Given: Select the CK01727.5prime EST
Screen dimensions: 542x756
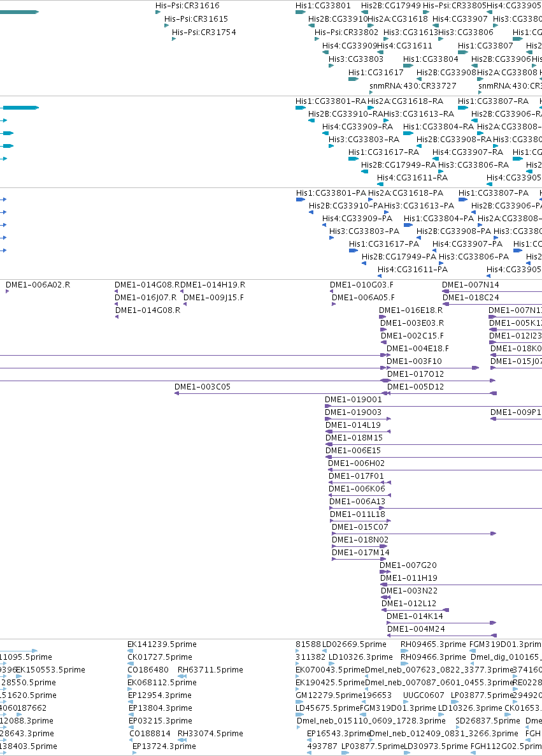Looking at the screenshot, I should (159, 657).
